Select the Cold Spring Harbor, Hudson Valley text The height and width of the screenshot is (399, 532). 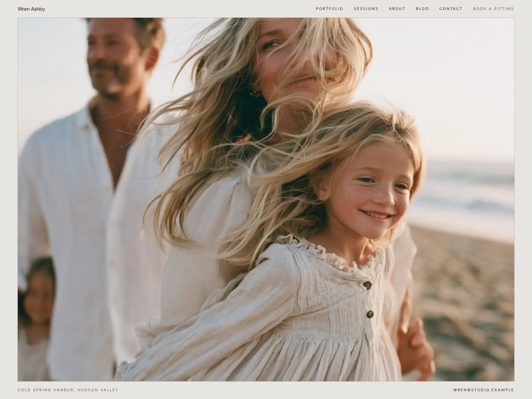coord(68,390)
